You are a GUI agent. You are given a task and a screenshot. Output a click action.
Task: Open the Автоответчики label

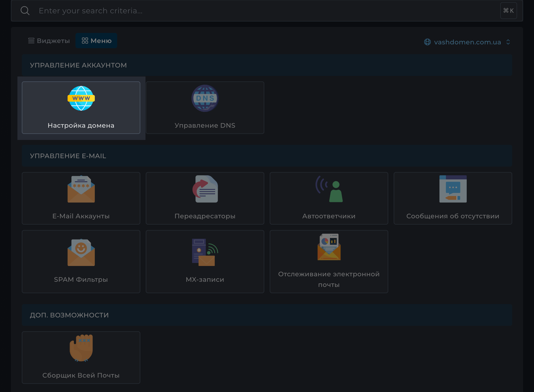pos(329,216)
